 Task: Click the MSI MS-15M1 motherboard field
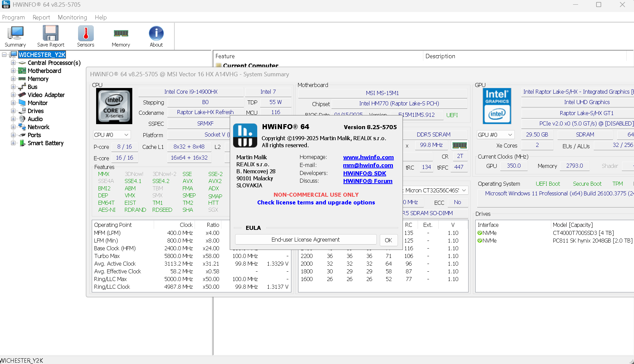click(x=382, y=93)
